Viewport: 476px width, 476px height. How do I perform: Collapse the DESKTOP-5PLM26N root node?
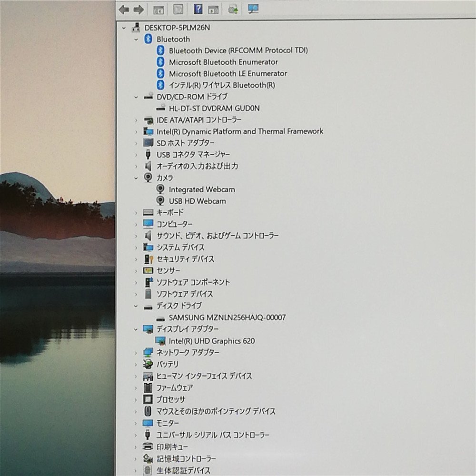[x=124, y=28]
